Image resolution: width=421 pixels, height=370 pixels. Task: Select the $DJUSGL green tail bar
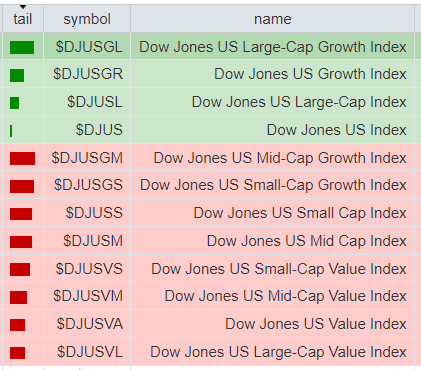pos(22,47)
